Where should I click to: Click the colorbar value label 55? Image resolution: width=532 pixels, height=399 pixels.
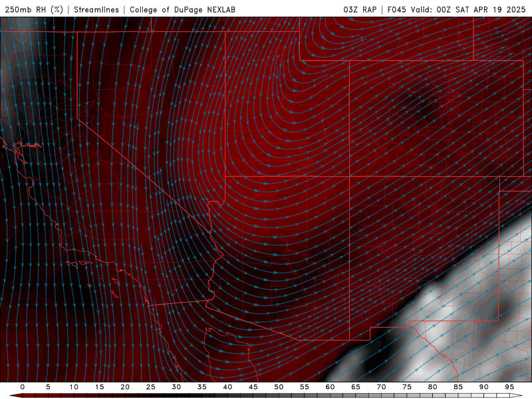[305, 387]
